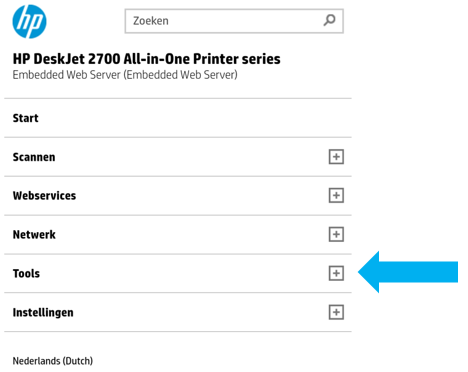
Task: Select the Netwerk menu label
Action: [34, 235]
